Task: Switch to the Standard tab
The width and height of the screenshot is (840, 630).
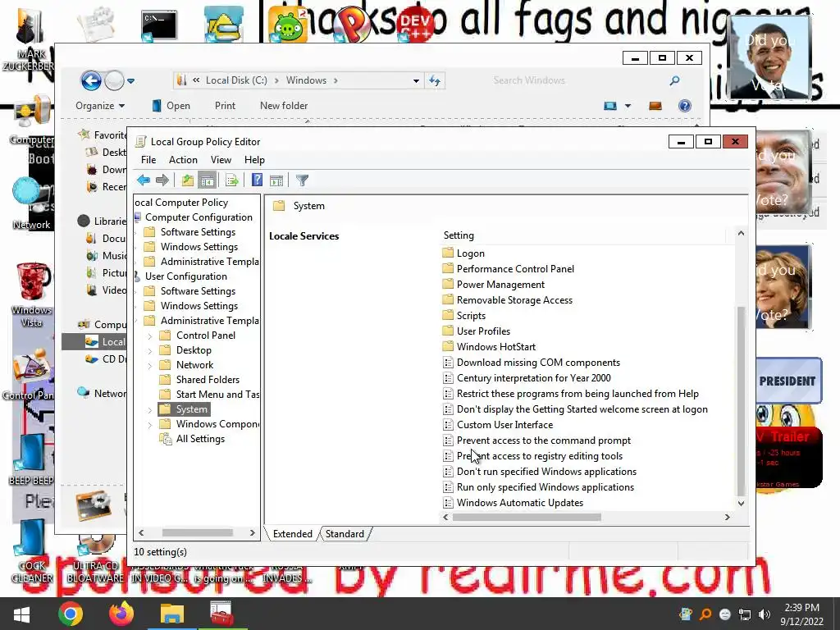Action: pyautogui.click(x=345, y=533)
